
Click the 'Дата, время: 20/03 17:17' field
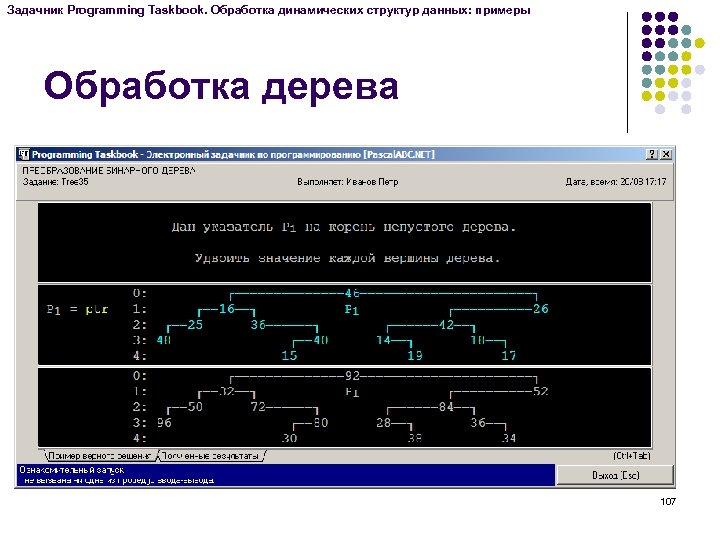click(x=616, y=182)
